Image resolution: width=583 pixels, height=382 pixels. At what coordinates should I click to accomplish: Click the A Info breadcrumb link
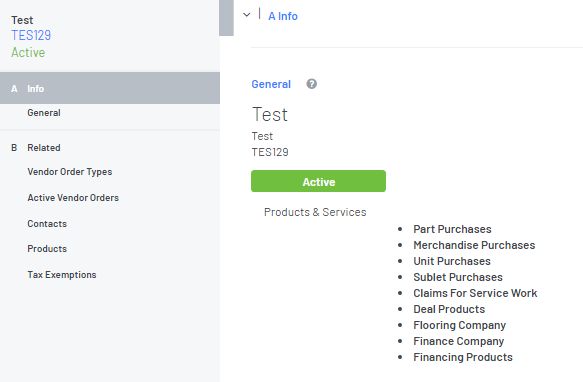pyautogui.click(x=283, y=16)
